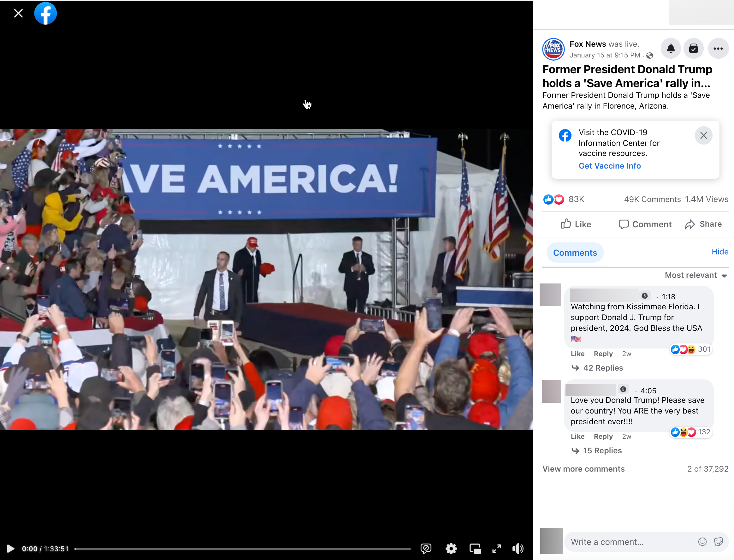Screen dimensions: 734x560
Task: Open Get Vaccine Info link
Action: 609,166
